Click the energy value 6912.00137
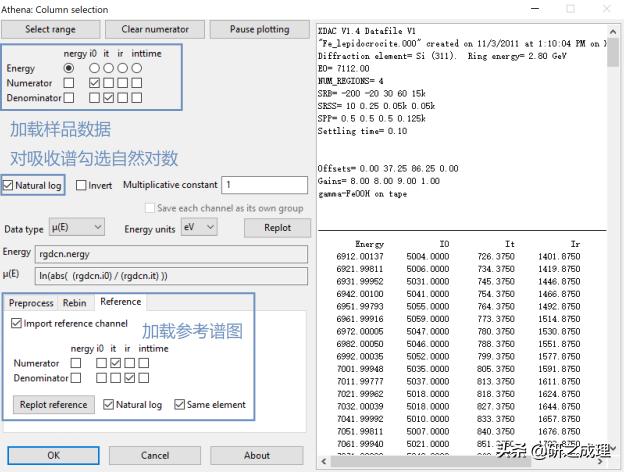 pyautogui.click(x=360, y=257)
